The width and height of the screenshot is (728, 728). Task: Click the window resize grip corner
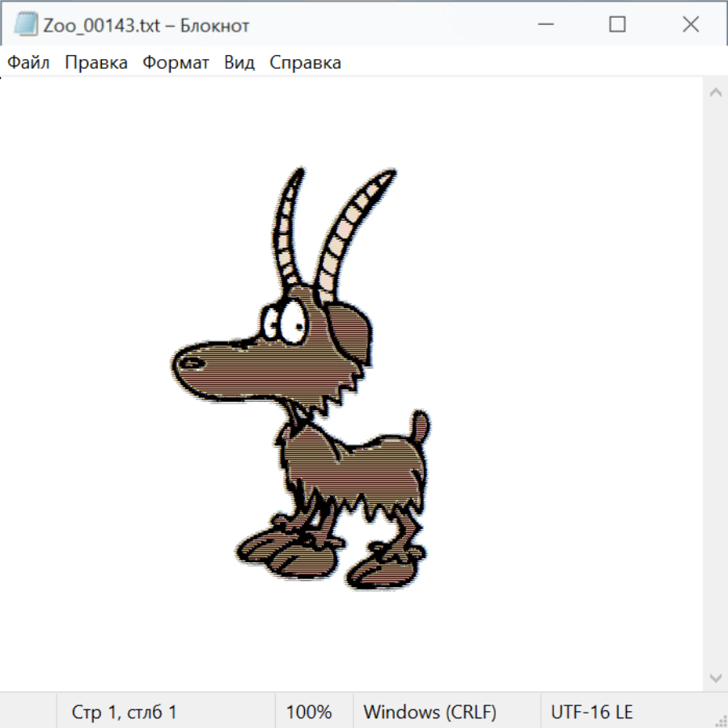pos(721,721)
